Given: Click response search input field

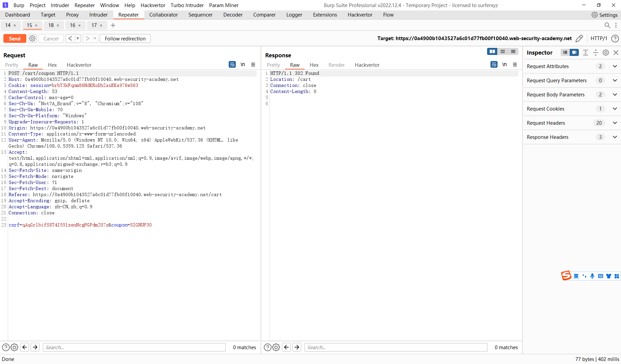Looking at the screenshot, I should [x=396, y=347].
